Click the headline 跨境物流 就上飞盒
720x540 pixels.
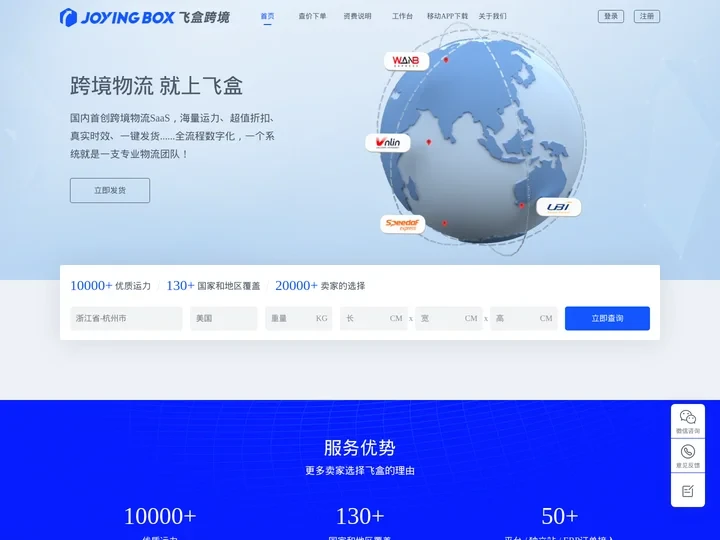[156, 86]
